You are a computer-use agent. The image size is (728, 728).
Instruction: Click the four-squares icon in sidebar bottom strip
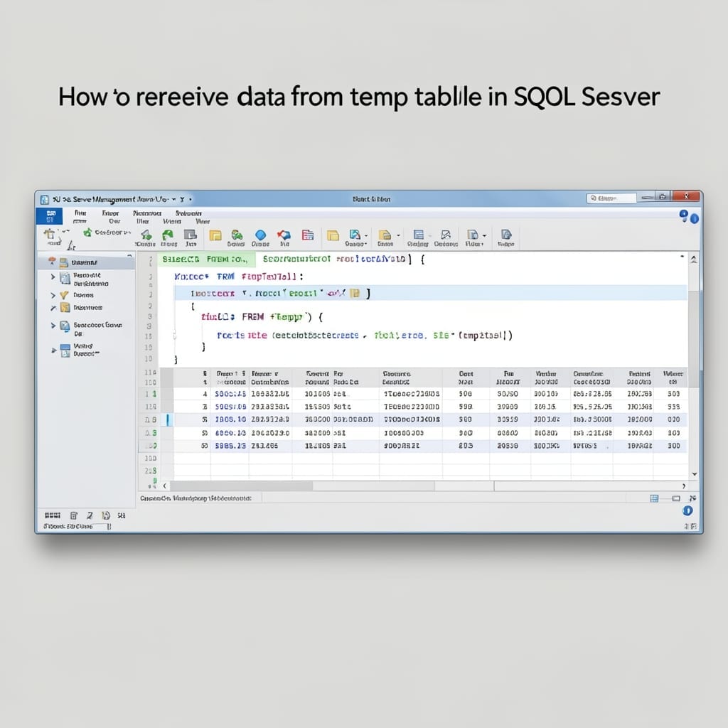click(x=53, y=515)
